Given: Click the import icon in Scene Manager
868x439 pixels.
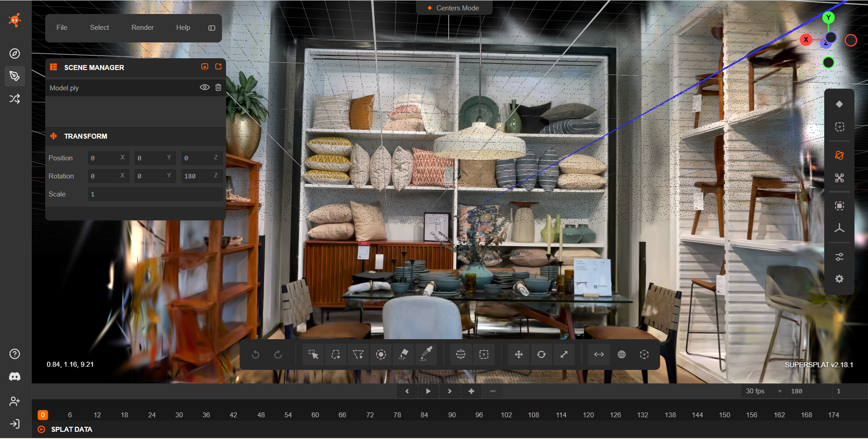Looking at the screenshot, I should 205,67.
